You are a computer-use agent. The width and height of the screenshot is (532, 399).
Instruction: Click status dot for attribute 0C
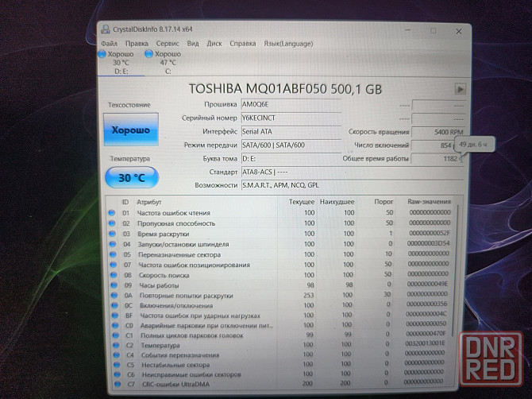[x=115, y=305]
